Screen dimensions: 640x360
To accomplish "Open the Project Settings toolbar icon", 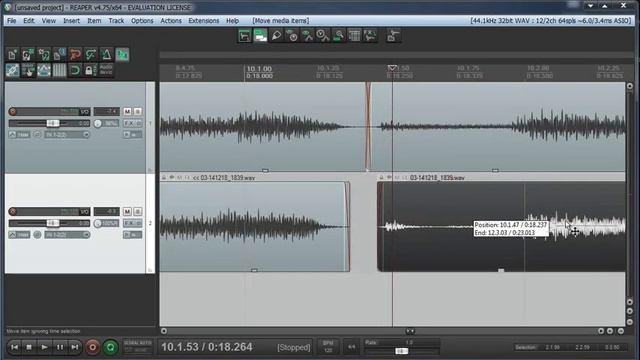I will click(x=59, y=54).
